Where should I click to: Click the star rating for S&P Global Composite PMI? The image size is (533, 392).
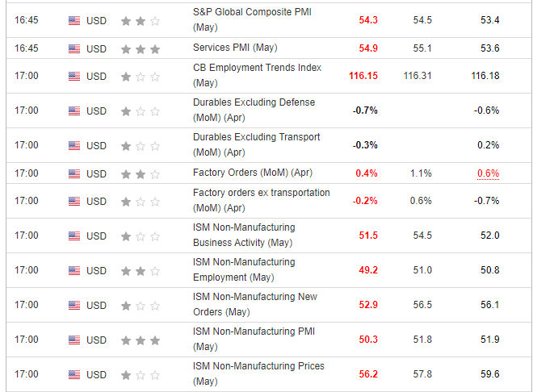(140, 21)
